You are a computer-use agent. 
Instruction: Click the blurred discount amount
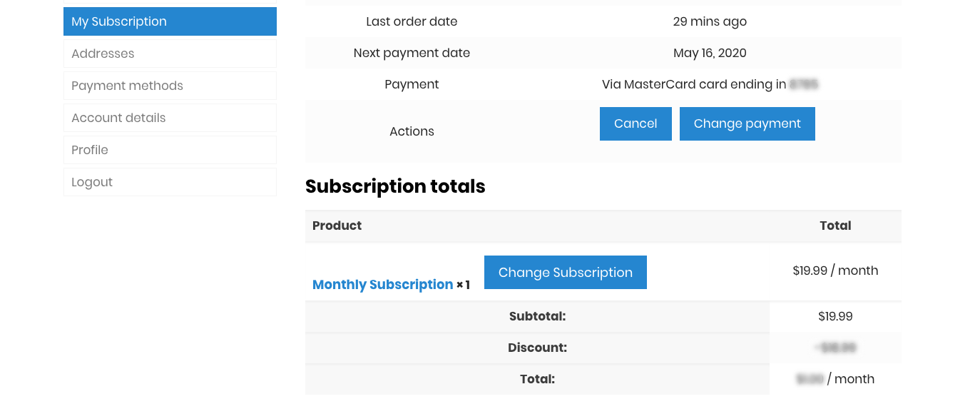(835, 348)
